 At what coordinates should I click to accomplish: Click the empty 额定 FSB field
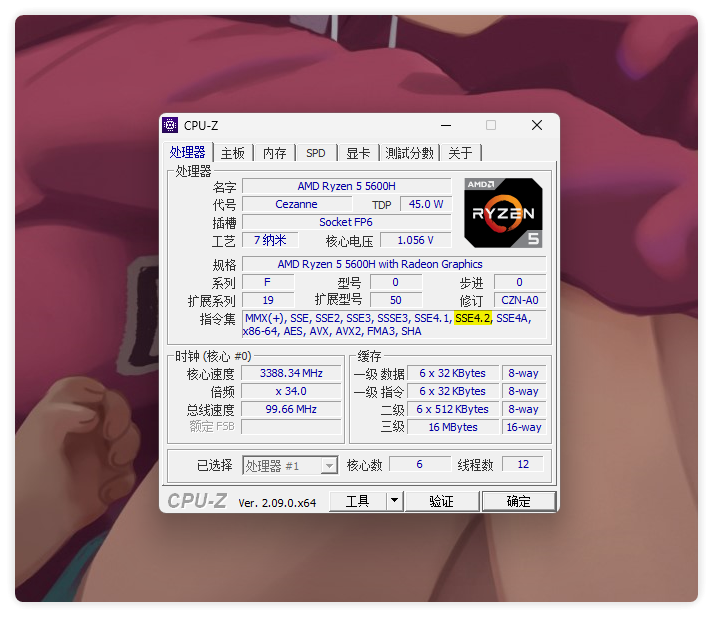pyautogui.click(x=291, y=427)
